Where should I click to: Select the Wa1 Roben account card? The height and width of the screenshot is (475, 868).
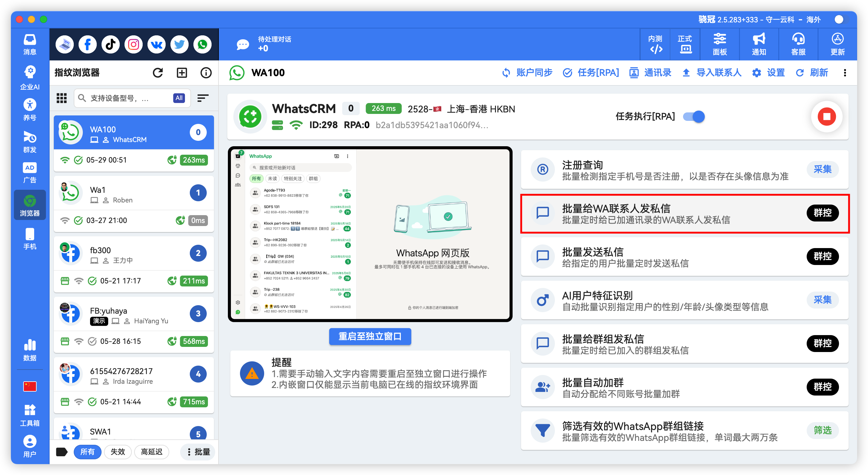[x=134, y=204]
